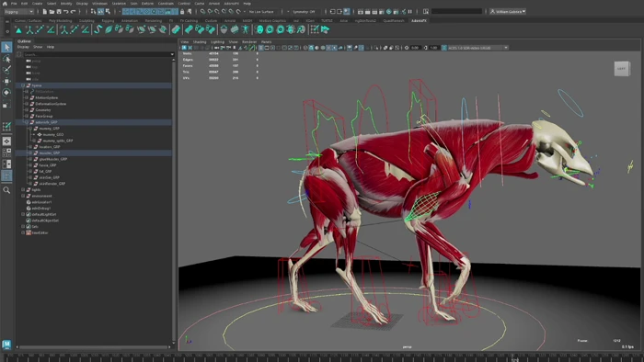Switch to the AdonisFX shelf tab
Screen dimensions: 644x362
[x=419, y=20]
